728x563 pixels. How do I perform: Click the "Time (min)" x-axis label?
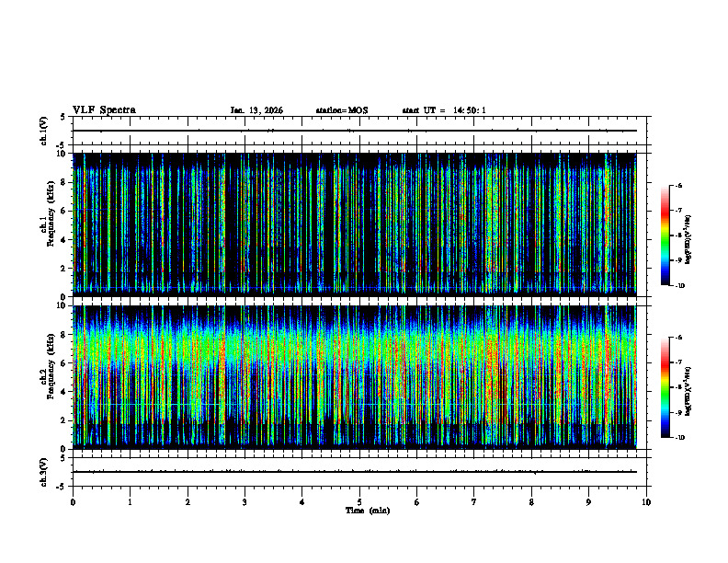368,511
